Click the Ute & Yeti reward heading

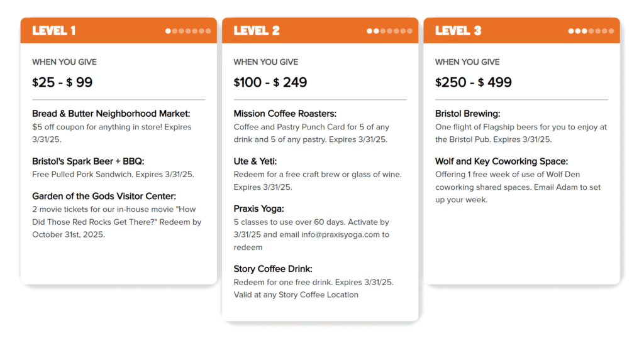(x=255, y=161)
